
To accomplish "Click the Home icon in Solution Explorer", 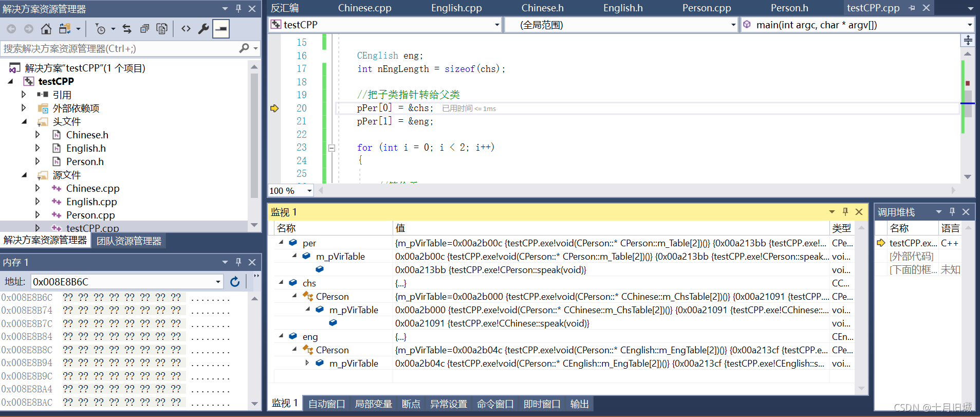I will [46, 29].
